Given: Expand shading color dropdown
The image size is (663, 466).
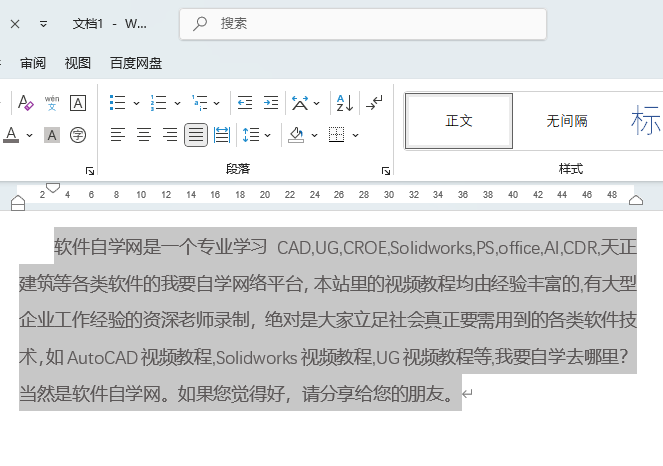Looking at the screenshot, I should click(x=314, y=135).
